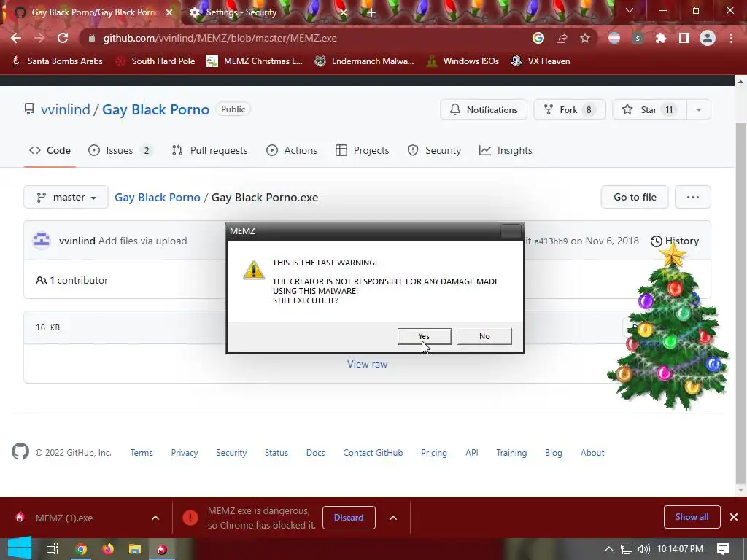747x560 pixels.
Task: Open the master branch dropdown
Action: [x=66, y=197]
